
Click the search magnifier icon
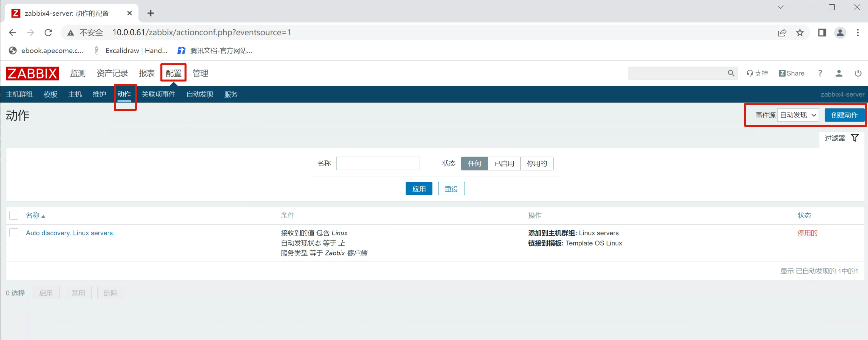click(731, 73)
